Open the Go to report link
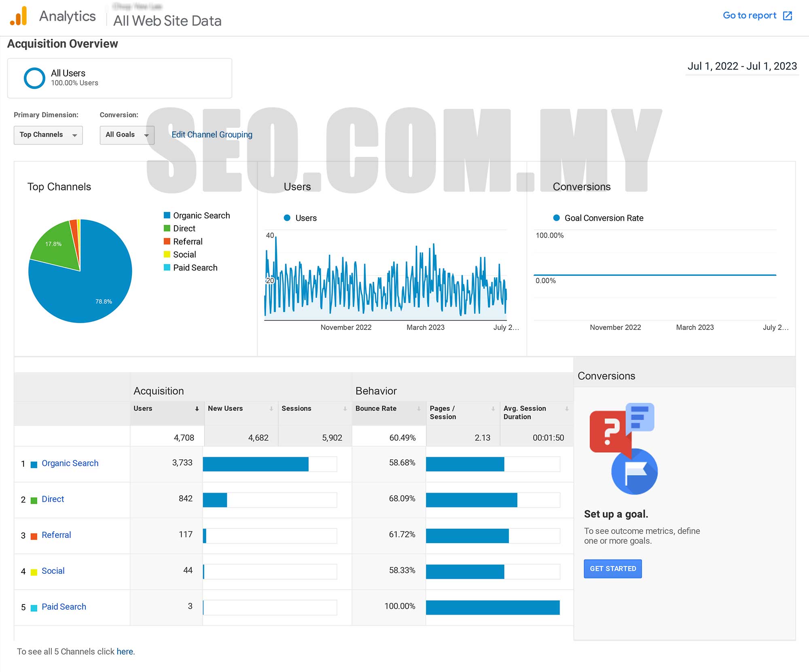Viewport: 809px width, 672px height. (750, 15)
